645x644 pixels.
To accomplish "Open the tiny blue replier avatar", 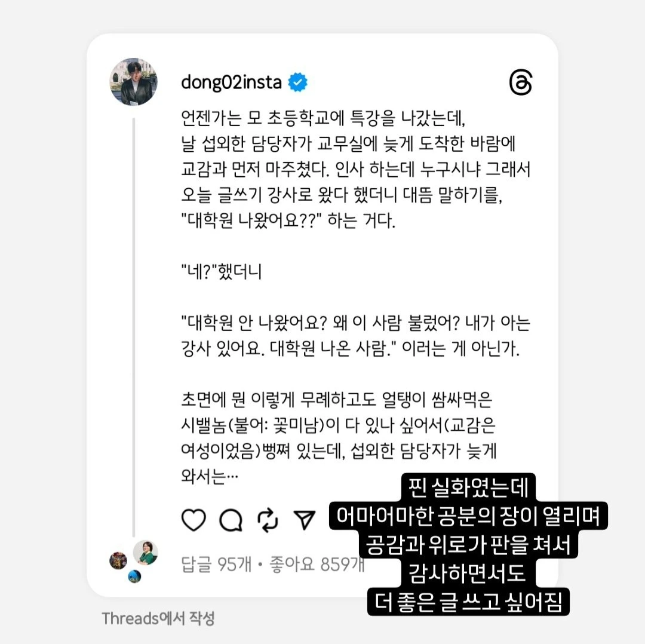I will pyautogui.click(x=134, y=576).
